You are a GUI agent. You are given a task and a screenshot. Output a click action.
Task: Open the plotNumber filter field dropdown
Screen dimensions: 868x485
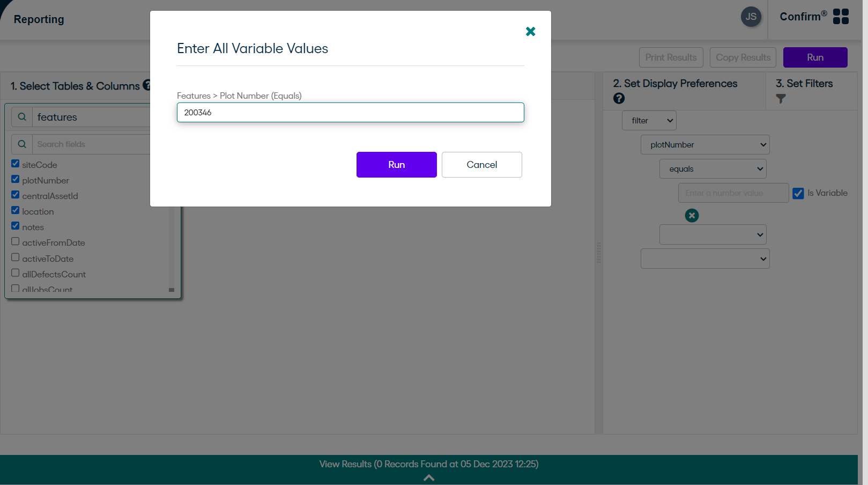point(704,144)
